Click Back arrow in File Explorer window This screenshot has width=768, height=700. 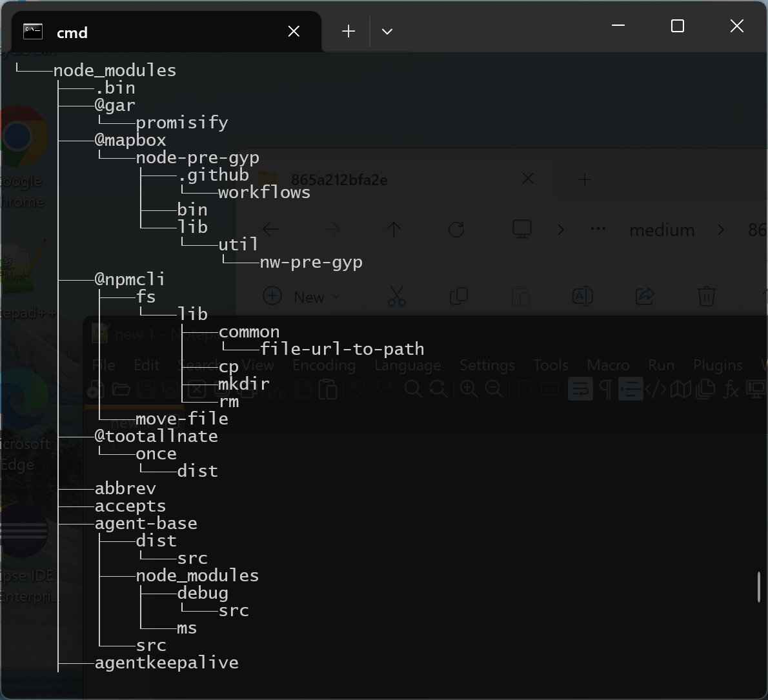click(x=270, y=229)
